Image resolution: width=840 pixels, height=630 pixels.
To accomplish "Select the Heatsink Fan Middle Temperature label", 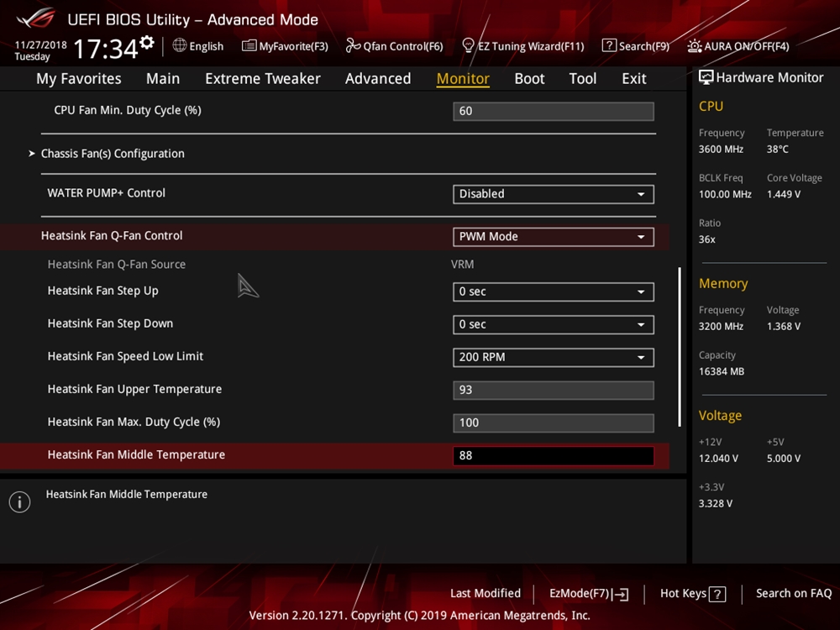I will pos(136,454).
